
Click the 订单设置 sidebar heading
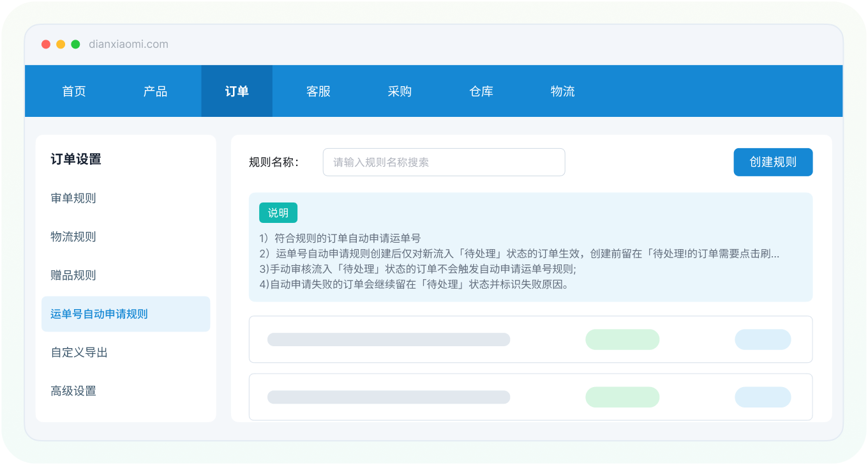(76, 159)
